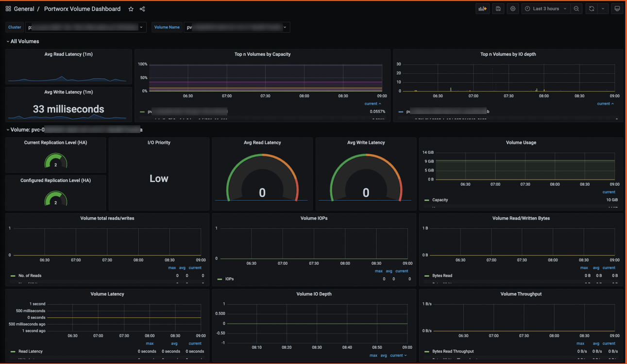This screenshot has height=364, width=627.
Task: Open Top n Volumes by IO depth title
Action: [x=508, y=54]
